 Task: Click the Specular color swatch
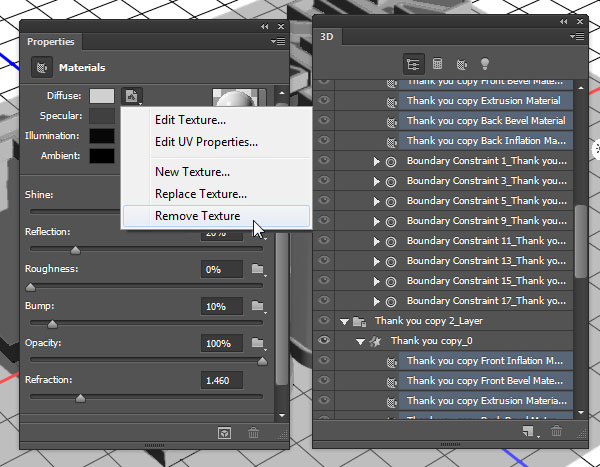102,116
